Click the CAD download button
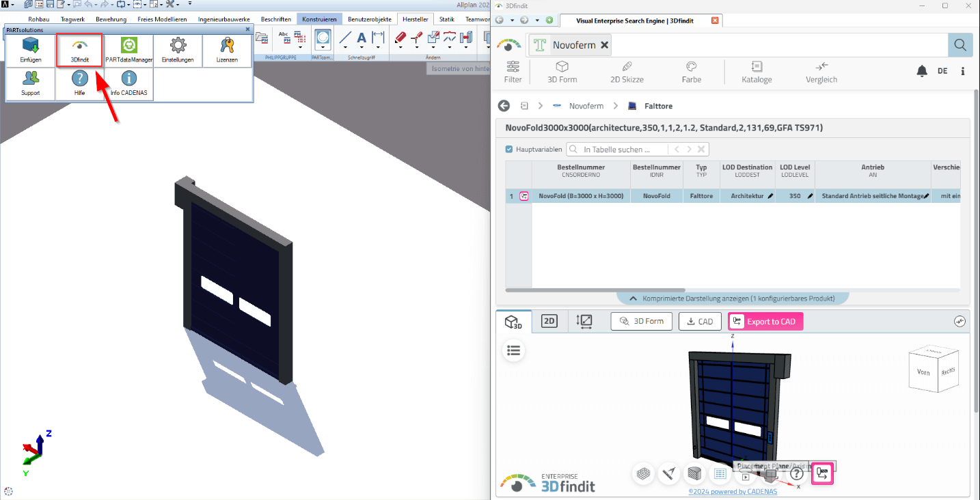 tap(700, 321)
